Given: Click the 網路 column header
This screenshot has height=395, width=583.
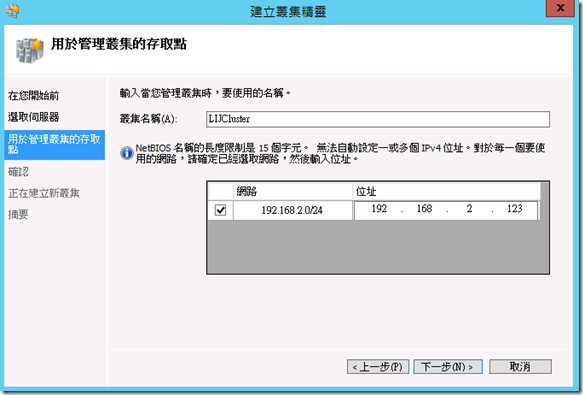Looking at the screenshot, I should click(293, 192).
